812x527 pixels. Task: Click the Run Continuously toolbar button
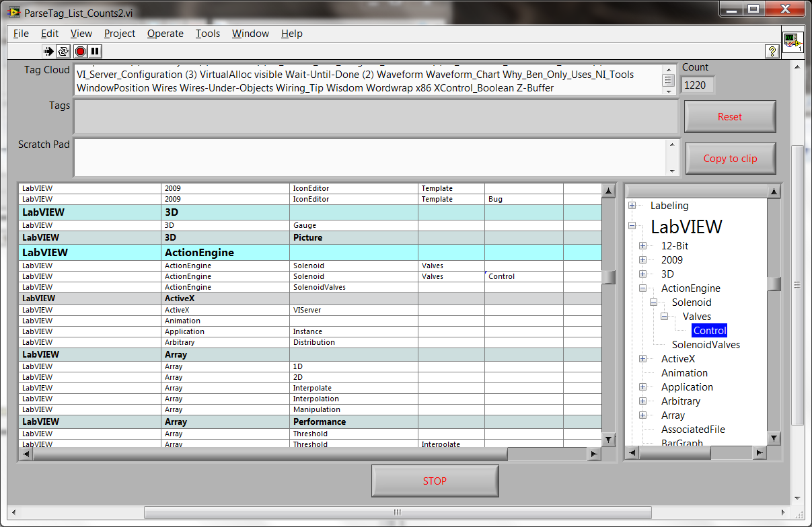(x=64, y=51)
